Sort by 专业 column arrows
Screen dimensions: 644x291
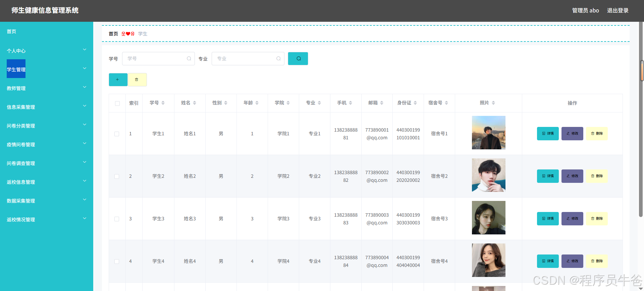click(x=319, y=103)
